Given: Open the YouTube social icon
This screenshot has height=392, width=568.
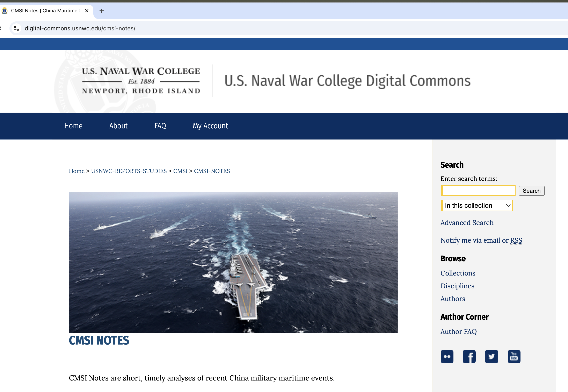Looking at the screenshot, I should [x=514, y=356].
